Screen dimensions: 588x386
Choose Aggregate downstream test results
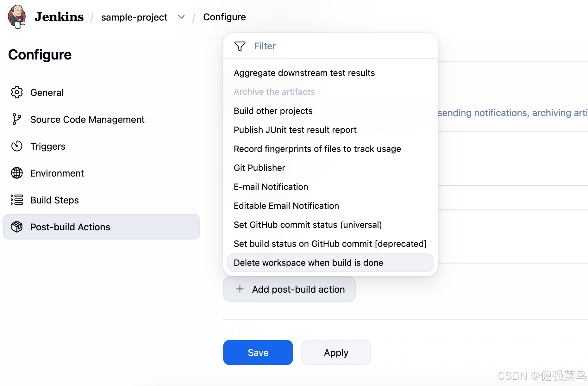pos(330,73)
